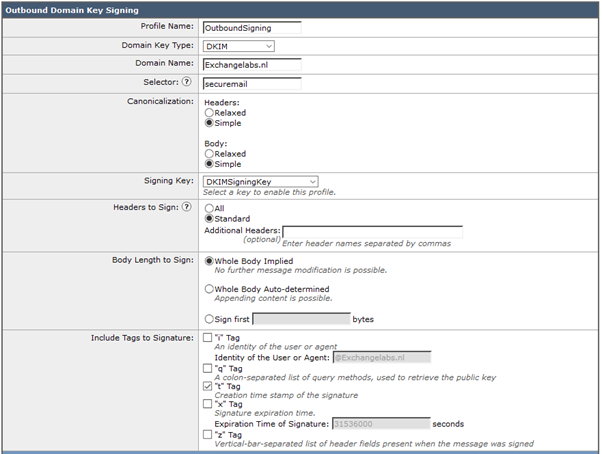Enable the "q" Tag checkbox
The image size is (602, 454).
point(207,367)
